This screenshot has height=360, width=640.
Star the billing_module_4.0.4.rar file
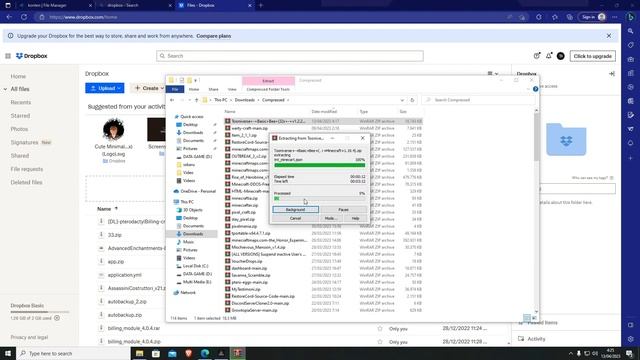(x=380, y=328)
